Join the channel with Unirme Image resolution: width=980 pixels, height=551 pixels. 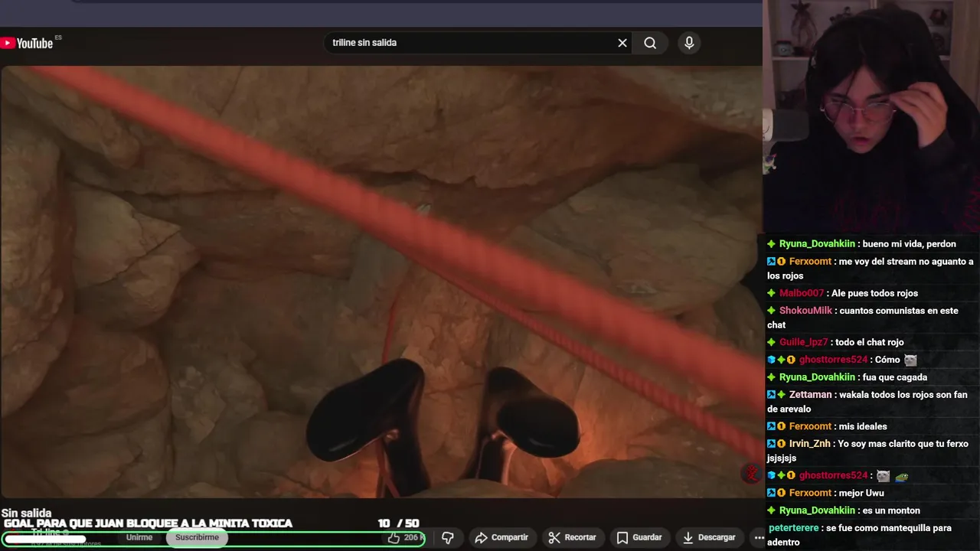(x=139, y=537)
